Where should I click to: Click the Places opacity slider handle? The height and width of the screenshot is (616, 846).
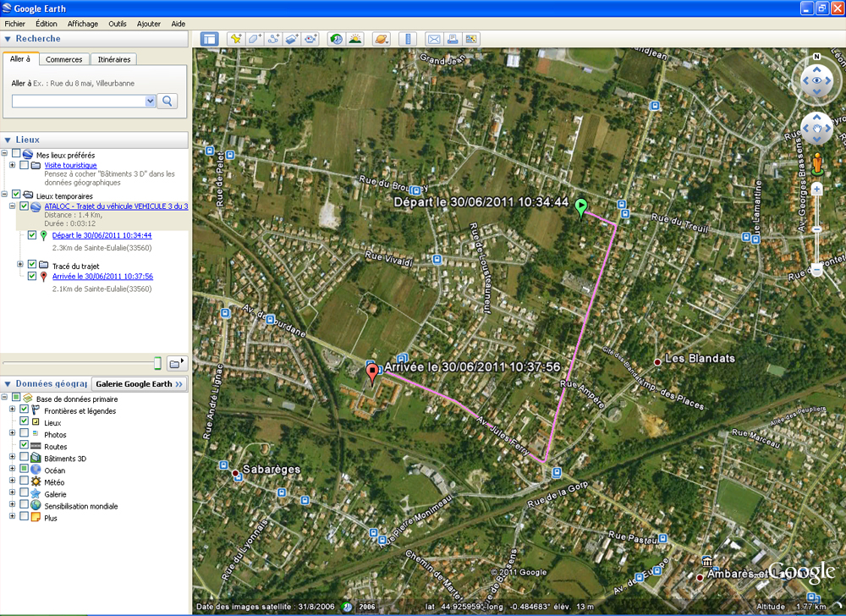pyautogui.click(x=157, y=363)
